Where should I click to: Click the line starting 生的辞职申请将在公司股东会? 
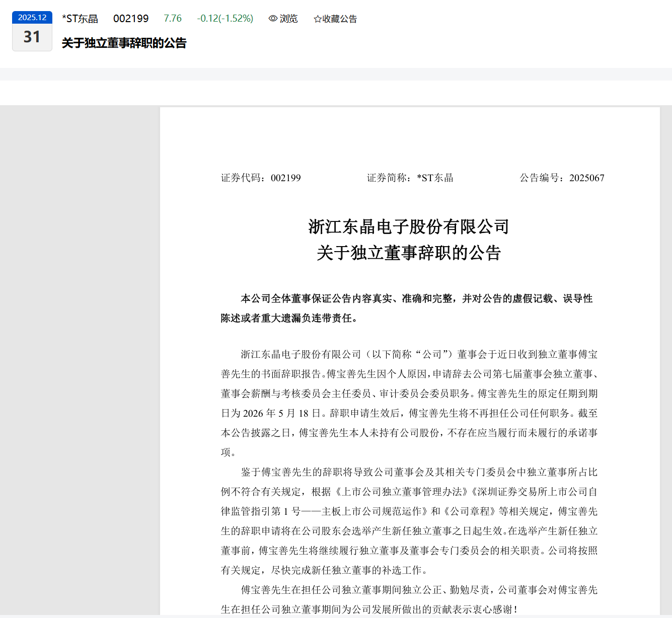point(409,531)
